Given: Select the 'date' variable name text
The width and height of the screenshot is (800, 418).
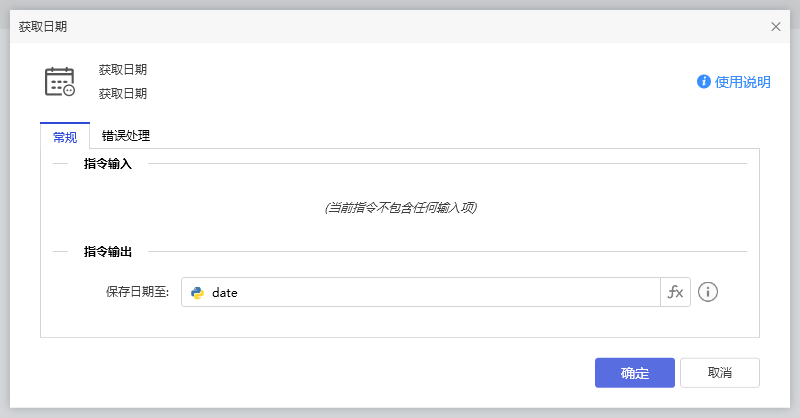Looking at the screenshot, I should click(225, 293).
